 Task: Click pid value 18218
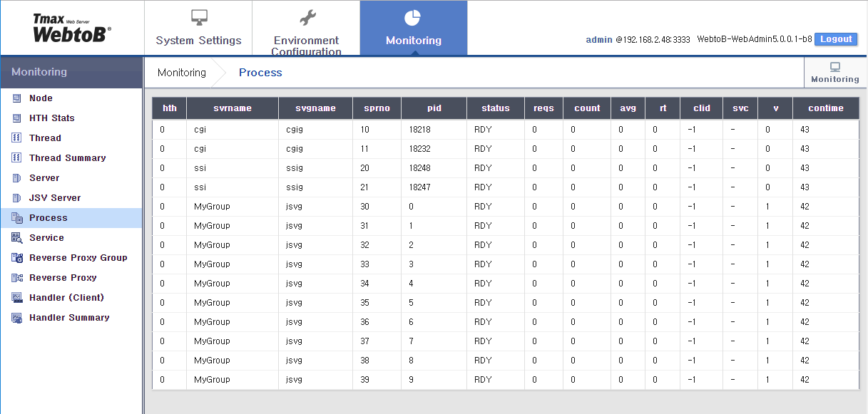pyautogui.click(x=420, y=130)
